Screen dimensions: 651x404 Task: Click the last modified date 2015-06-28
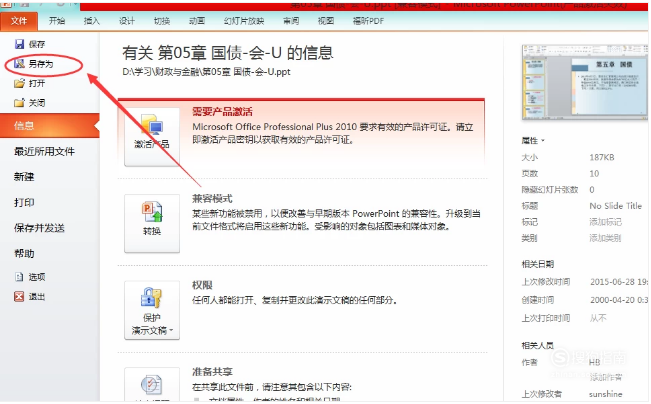pyautogui.click(x=619, y=282)
